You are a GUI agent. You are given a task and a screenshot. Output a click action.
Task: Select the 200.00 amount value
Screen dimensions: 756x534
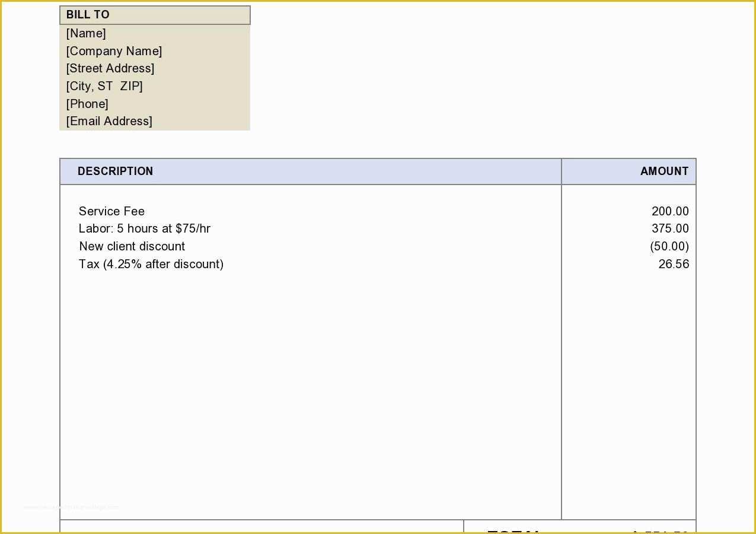pos(670,211)
